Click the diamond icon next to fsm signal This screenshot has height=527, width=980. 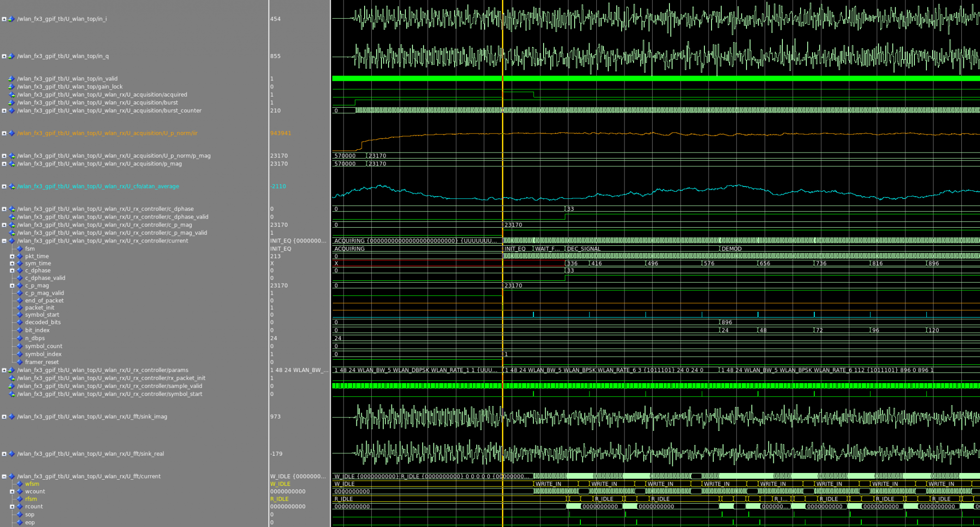pyautogui.click(x=20, y=249)
